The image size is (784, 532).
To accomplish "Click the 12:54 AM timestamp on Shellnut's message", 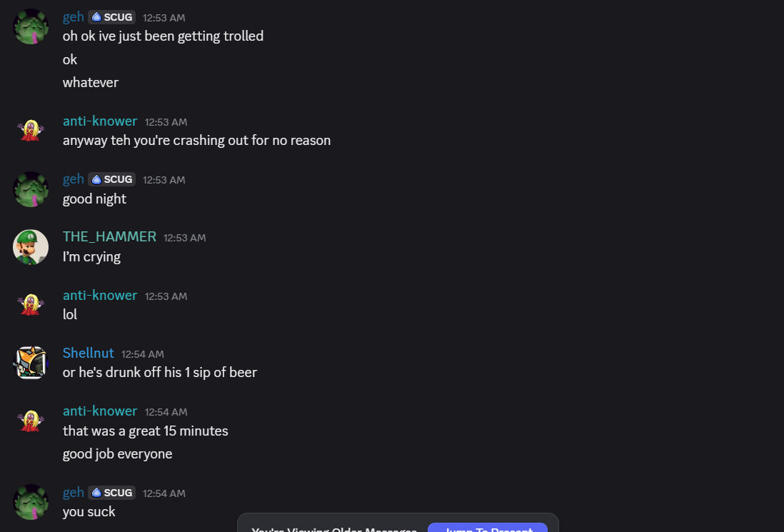I will pyautogui.click(x=143, y=354).
